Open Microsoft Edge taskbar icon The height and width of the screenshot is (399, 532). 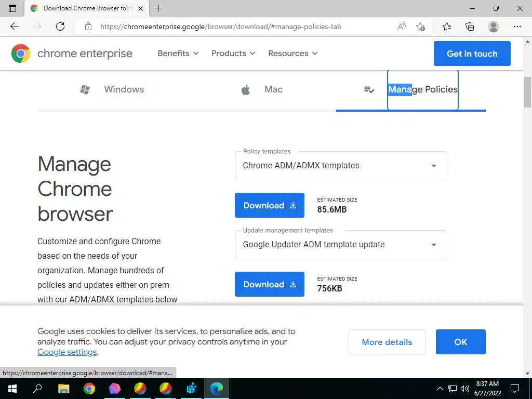point(217,389)
